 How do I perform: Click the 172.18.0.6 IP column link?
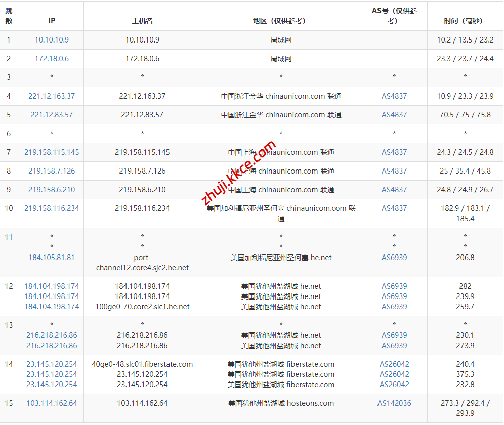(x=52, y=59)
